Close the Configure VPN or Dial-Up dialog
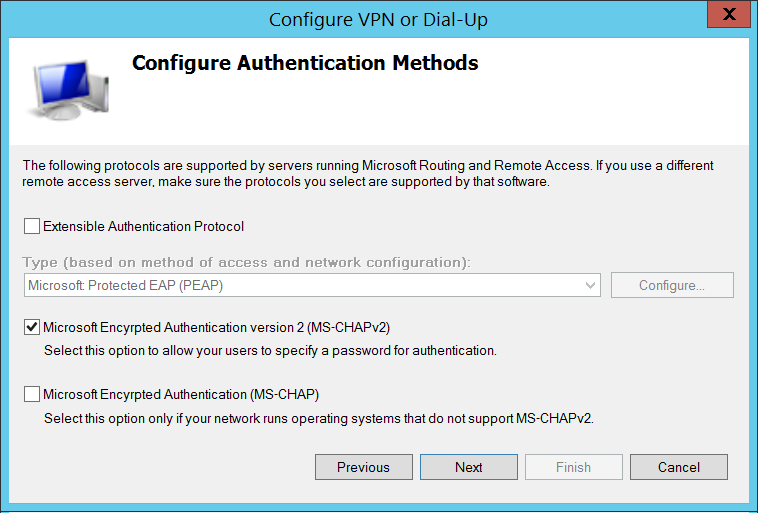This screenshot has height=513, width=758. 731,16
